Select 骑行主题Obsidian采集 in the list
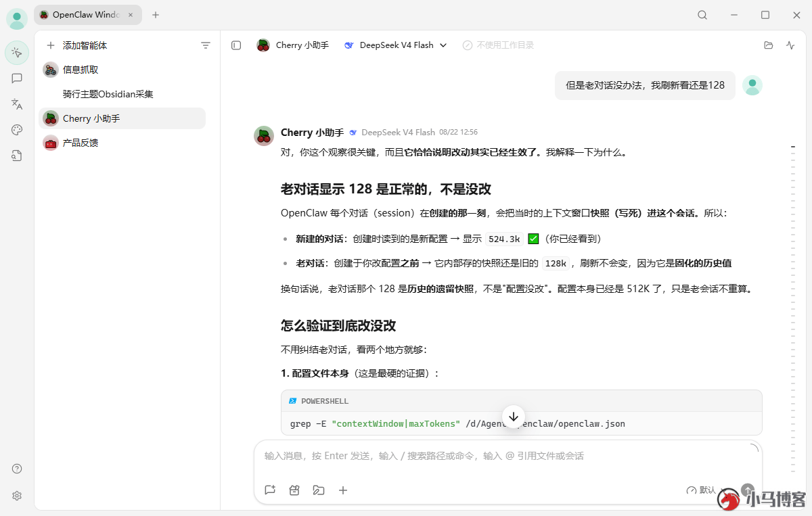The width and height of the screenshot is (812, 516). point(122,94)
